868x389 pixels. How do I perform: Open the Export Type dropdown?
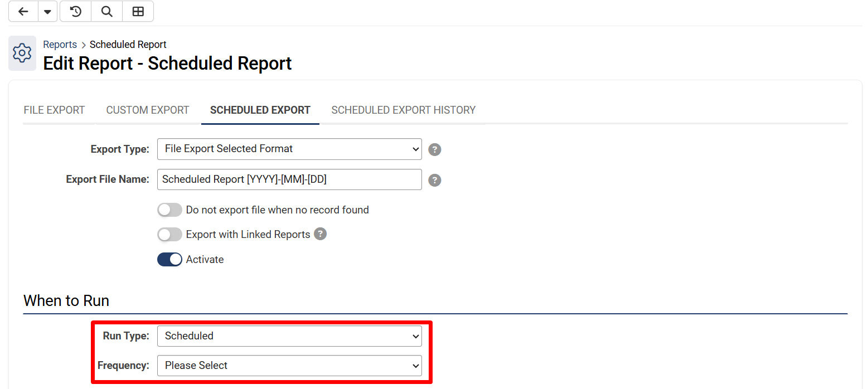point(289,149)
